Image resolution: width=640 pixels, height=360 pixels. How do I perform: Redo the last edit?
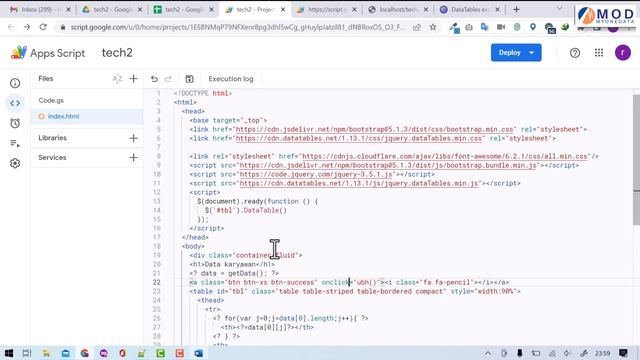point(168,79)
